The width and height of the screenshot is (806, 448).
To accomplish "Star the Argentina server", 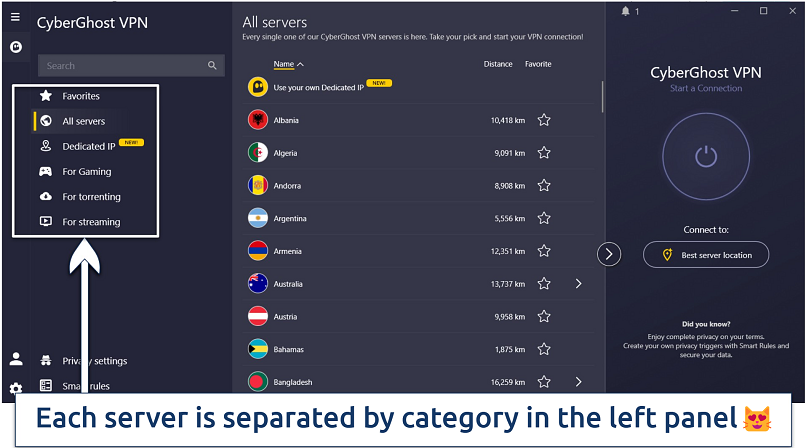I will [544, 218].
